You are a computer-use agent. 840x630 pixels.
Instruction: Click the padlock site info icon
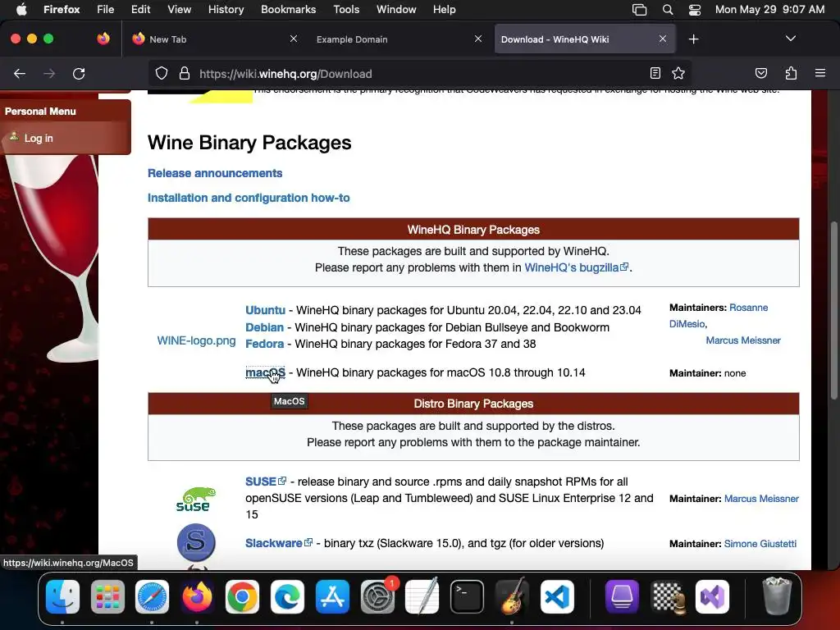(185, 73)
